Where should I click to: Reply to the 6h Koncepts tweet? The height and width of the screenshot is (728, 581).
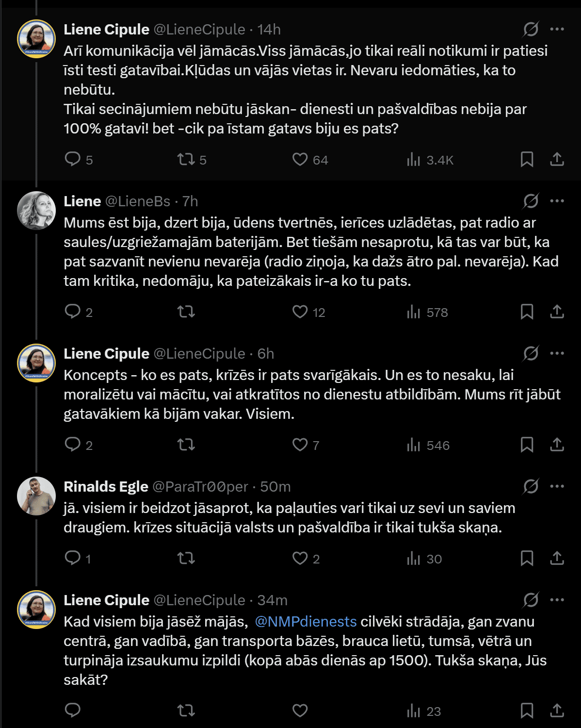pos(78,445)
